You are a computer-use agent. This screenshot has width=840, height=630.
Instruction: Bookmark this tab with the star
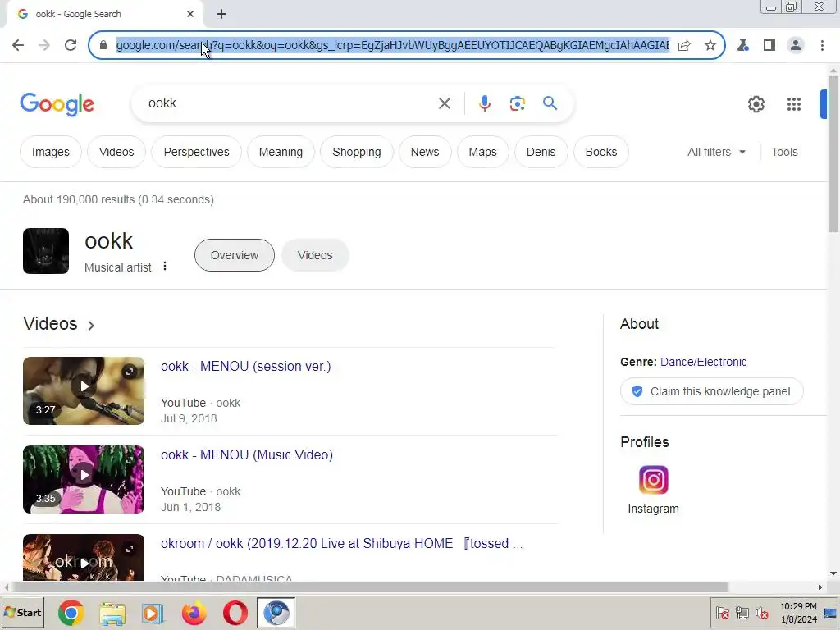click(710, 46)
